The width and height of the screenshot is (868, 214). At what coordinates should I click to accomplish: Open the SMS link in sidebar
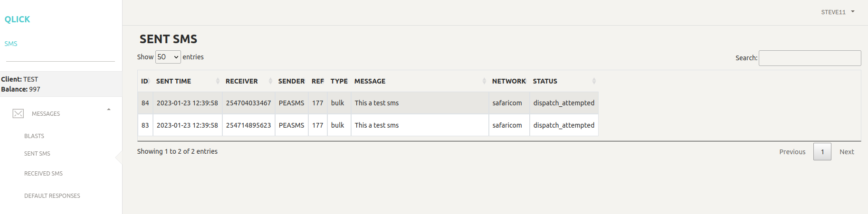point(11,44)
